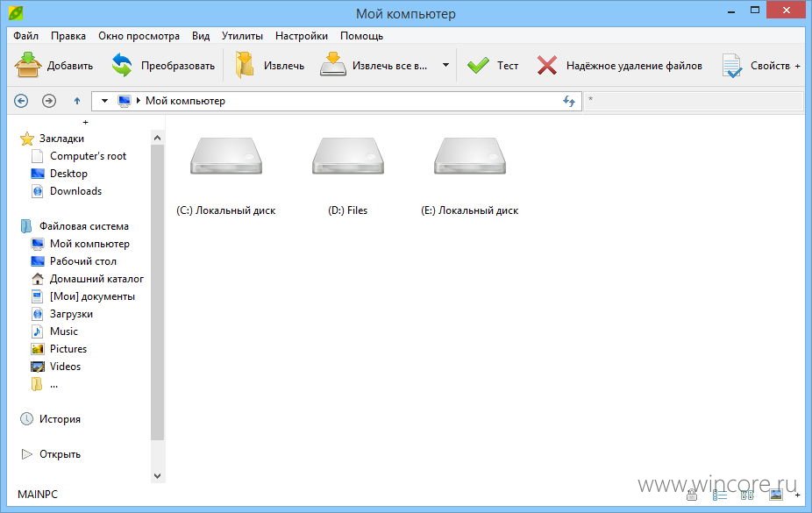Open the Файл menu

(26, 36)
